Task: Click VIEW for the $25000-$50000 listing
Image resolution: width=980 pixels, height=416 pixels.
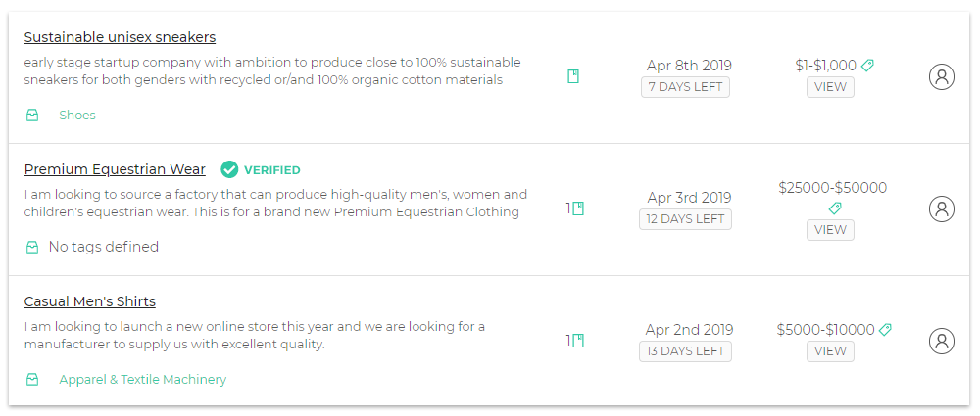Action: 830,230
